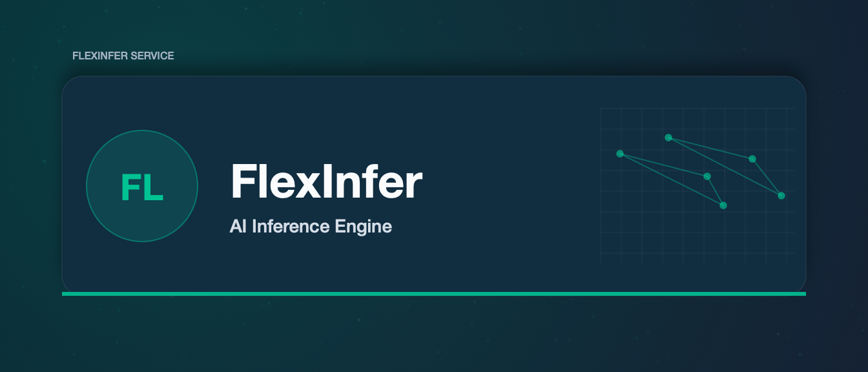Select the topmost node in the network graph
Viewport: 868px width, 372px height.
coord(668,138)
